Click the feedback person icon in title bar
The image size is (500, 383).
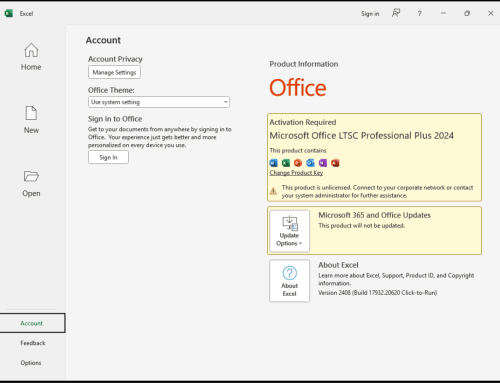click(396, 13)
